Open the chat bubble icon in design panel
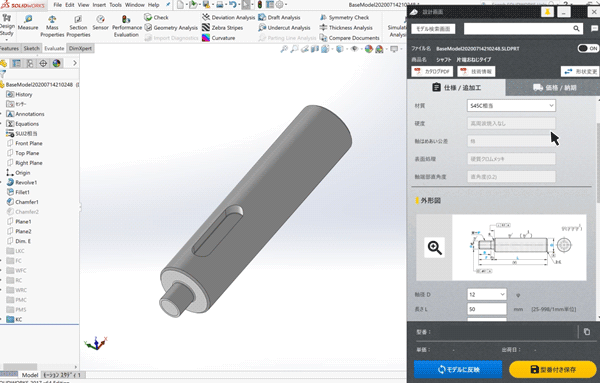Screen dimensions: 600x383 594,29
